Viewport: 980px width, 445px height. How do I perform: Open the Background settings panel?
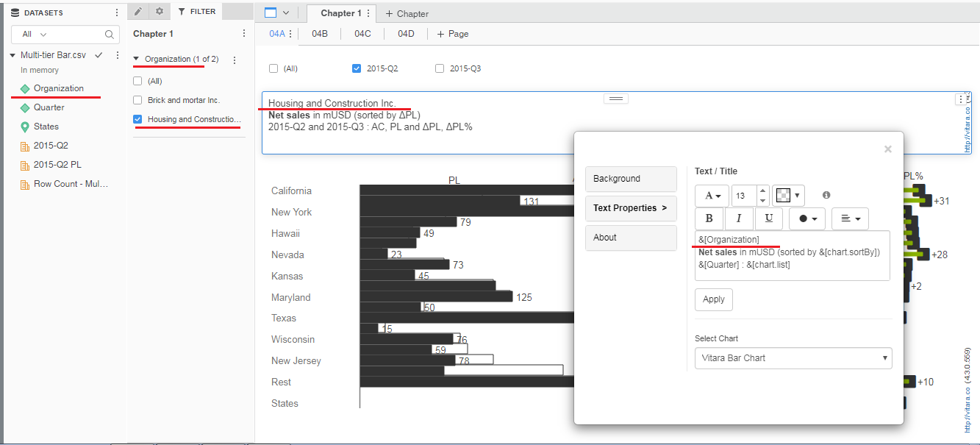point(631,179)
